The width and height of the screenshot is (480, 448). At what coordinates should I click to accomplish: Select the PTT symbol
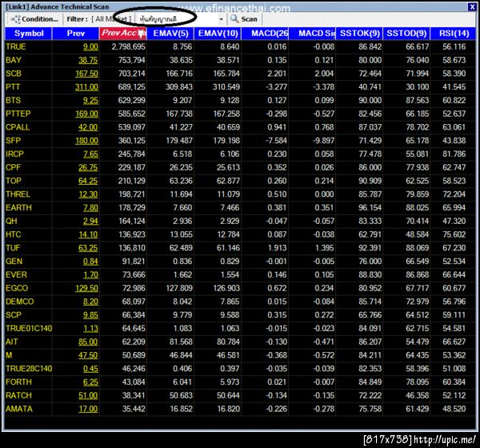click(x=13, y=87)
